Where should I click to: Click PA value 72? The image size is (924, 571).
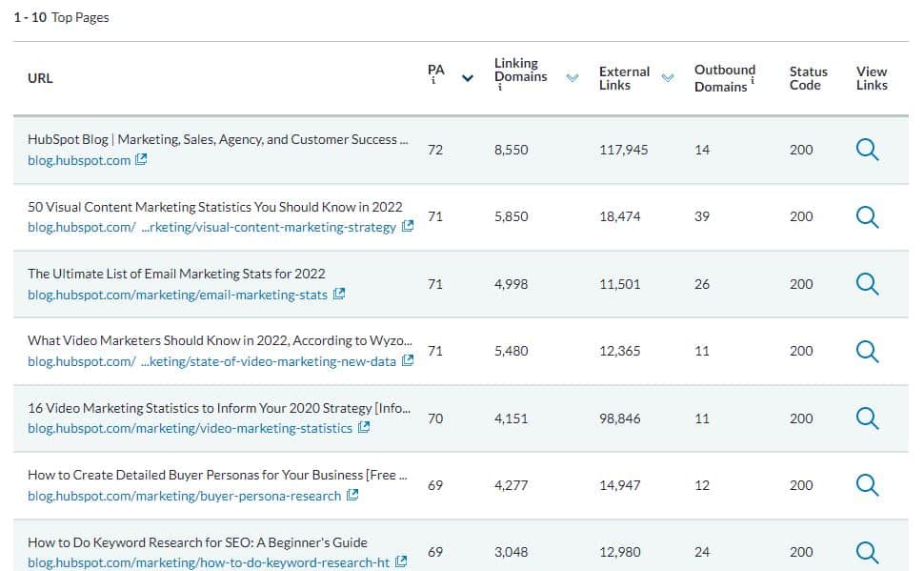pos(435,150)
